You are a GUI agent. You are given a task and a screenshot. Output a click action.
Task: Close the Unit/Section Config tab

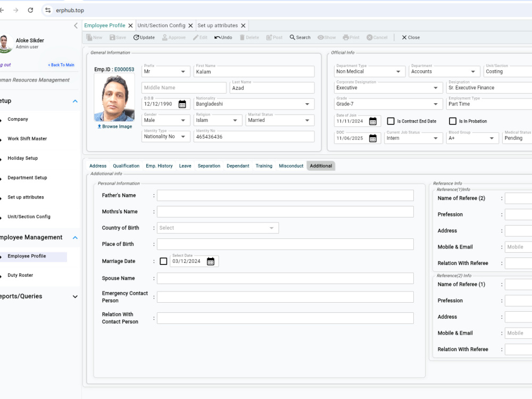click(190, 26)
